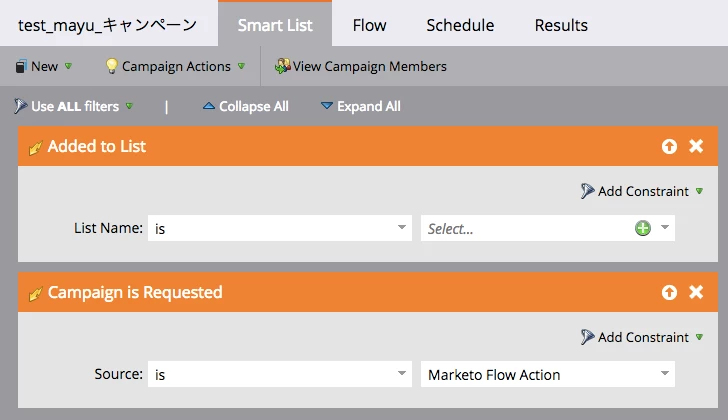Open the Use ALL filters dropdown

tap(74, 106)
